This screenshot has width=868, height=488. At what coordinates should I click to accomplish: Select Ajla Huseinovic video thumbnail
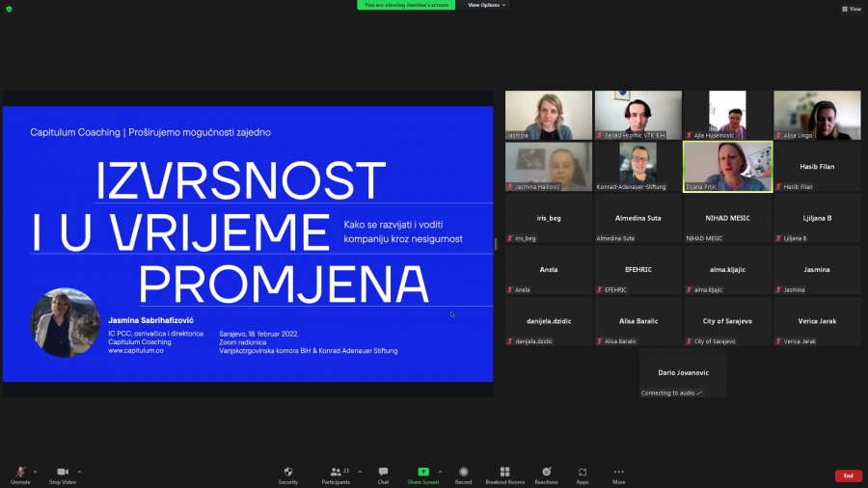[727, 115]
